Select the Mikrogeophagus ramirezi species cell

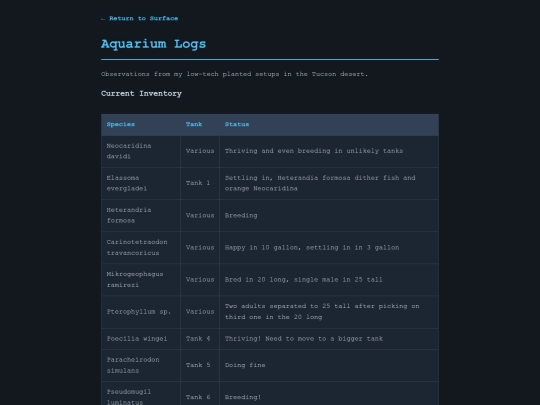pyautogui.click(x=141, y=279)
